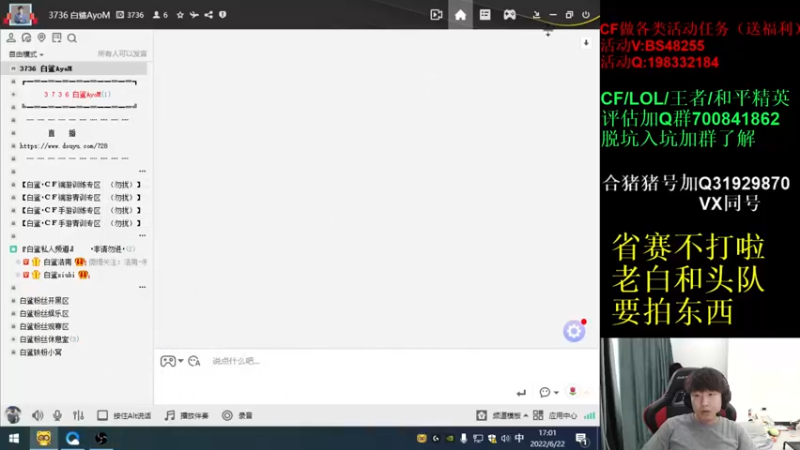Open the floating purple gear assistant button

574,332
